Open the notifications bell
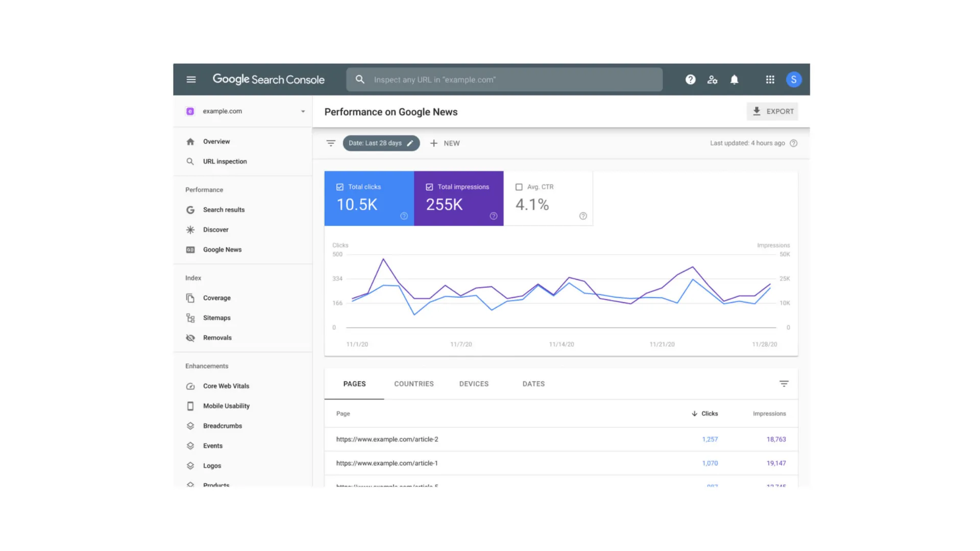The image size is (980, 551). [734, 80]
